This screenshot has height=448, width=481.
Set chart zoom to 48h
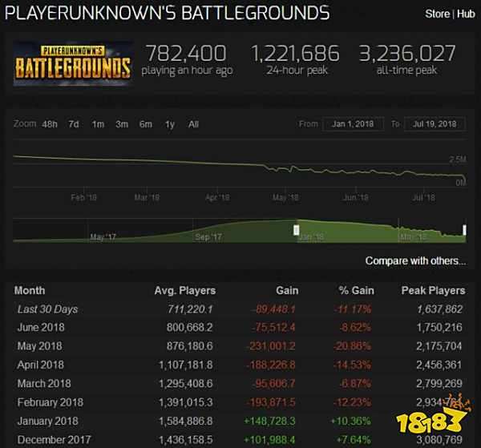[50, 124]
